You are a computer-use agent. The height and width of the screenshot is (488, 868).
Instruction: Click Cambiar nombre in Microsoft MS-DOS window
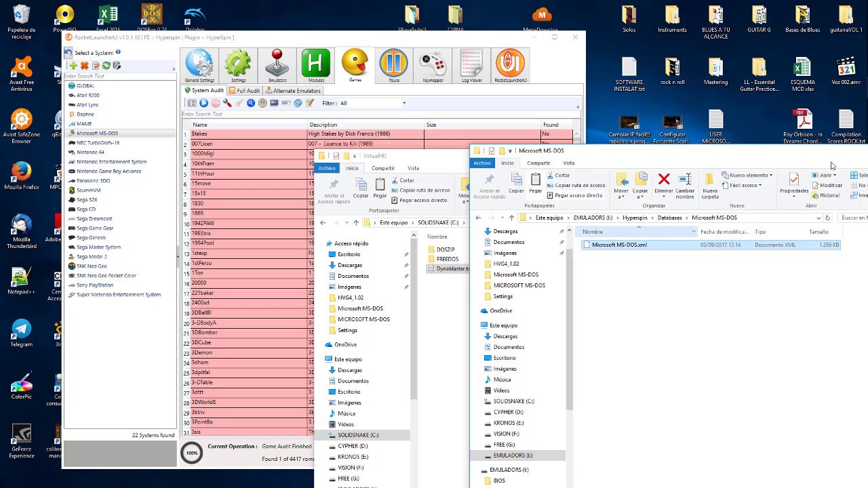click(685, 186)
